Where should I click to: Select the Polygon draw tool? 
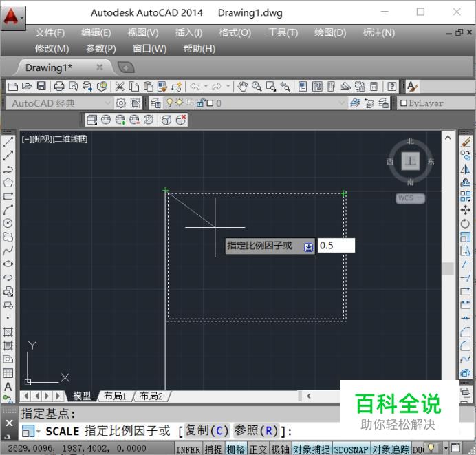(8, 183)
